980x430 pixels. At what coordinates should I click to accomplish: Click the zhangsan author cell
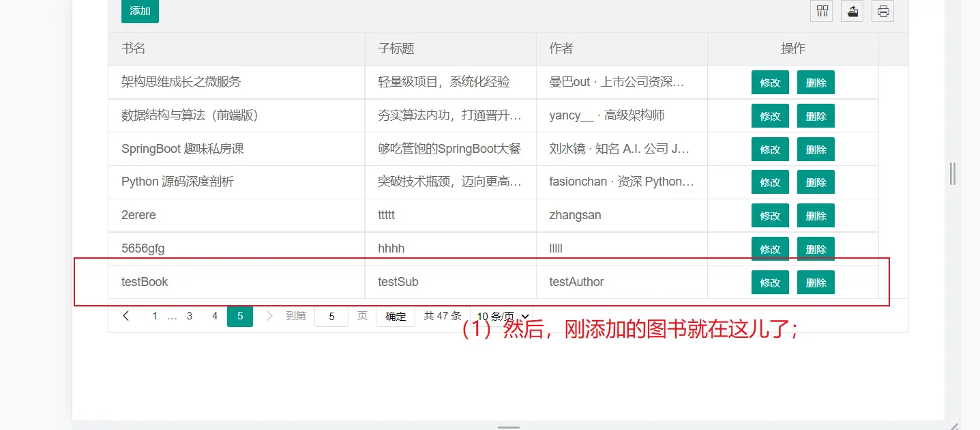tap(622, 215)
